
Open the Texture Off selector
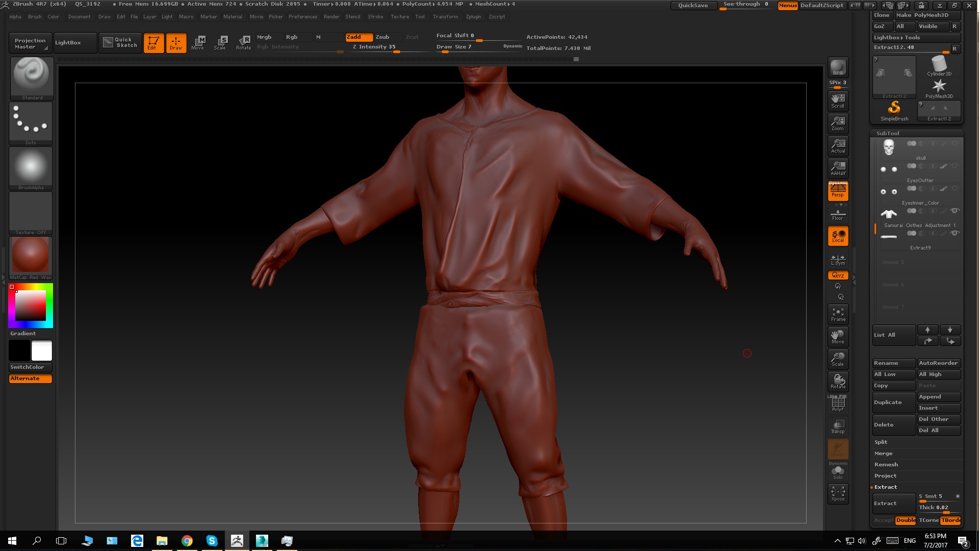coord(31,213)
